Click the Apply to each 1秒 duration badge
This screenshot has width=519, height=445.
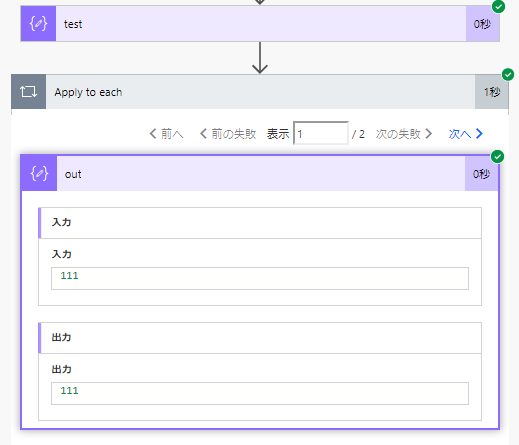[x=492, y=92]
